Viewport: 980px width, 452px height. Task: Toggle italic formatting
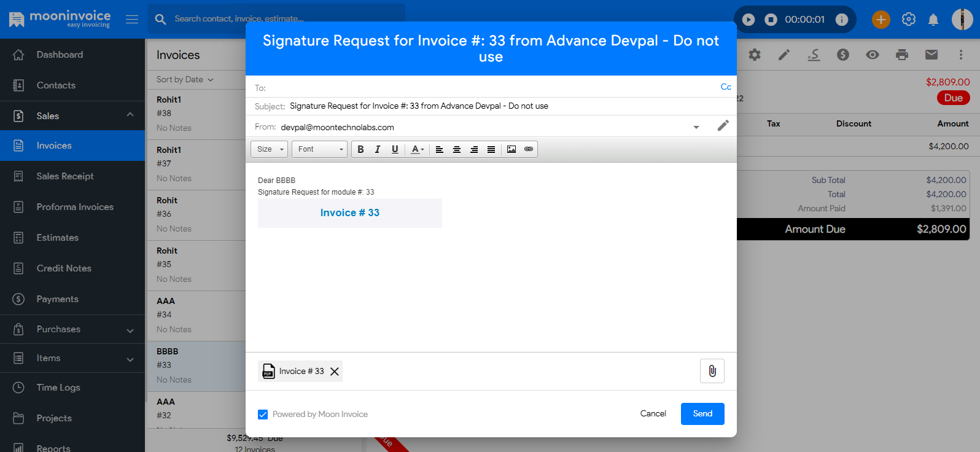378,149
